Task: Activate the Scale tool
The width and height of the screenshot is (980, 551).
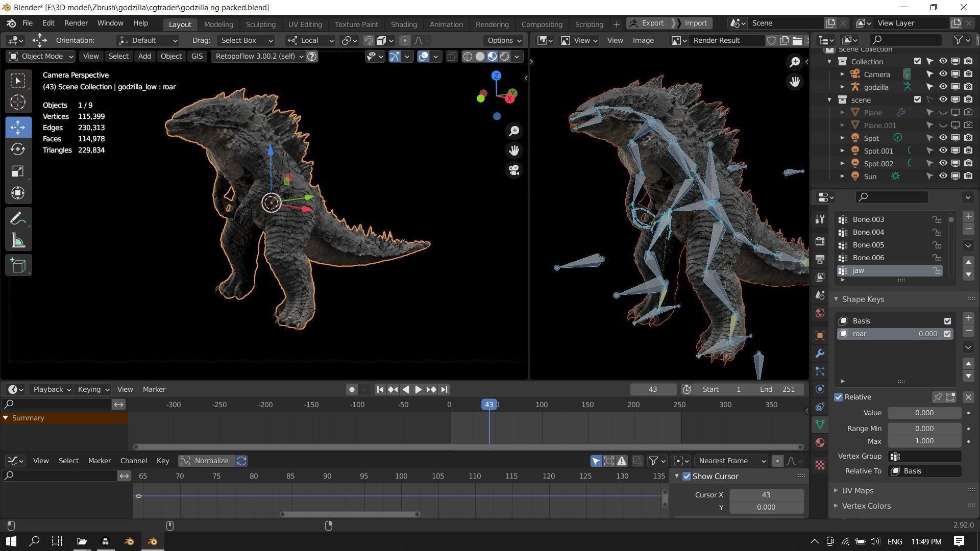Action: 18,171
